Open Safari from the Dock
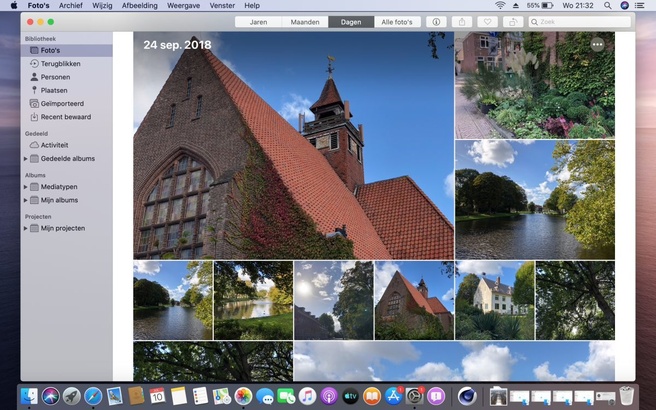Screen dimensions: 656x410 click(x=93, y=396)
